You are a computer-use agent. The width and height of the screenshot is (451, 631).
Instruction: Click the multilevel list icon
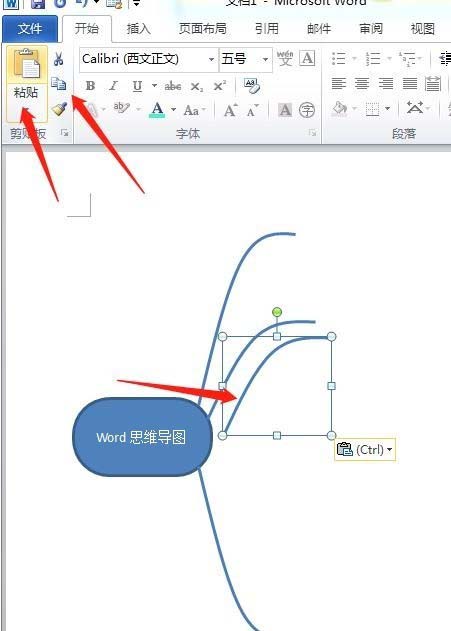click(407, 59)
